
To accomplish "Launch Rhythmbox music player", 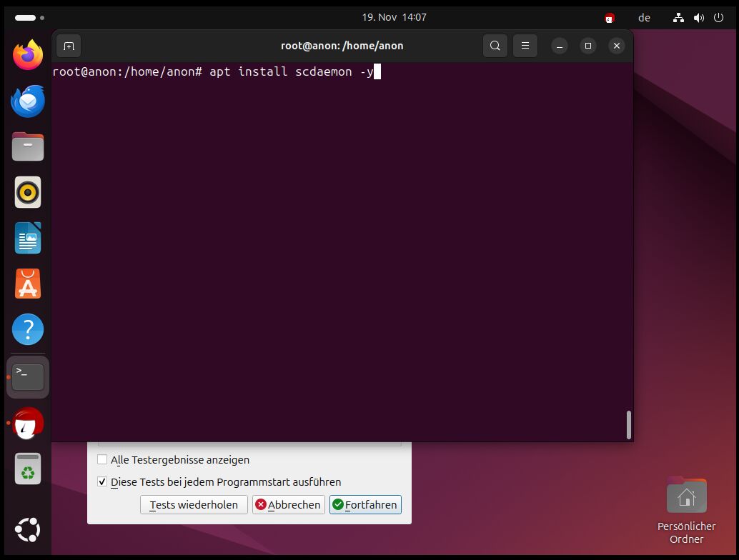I will (x=28, y=192).
